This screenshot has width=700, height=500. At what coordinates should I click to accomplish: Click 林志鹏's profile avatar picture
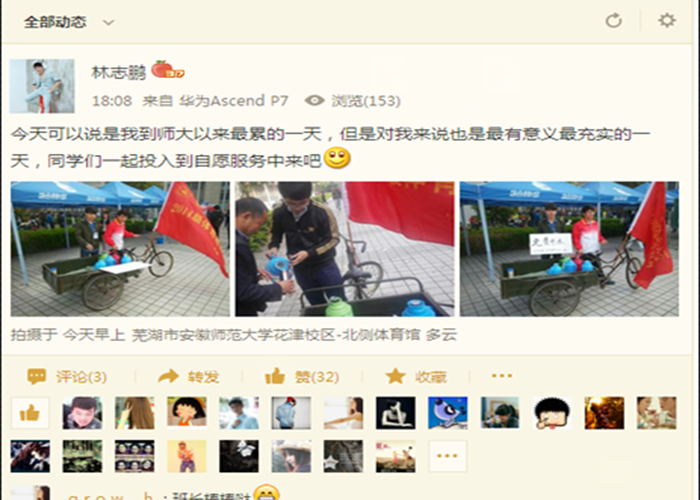[42, 86]
